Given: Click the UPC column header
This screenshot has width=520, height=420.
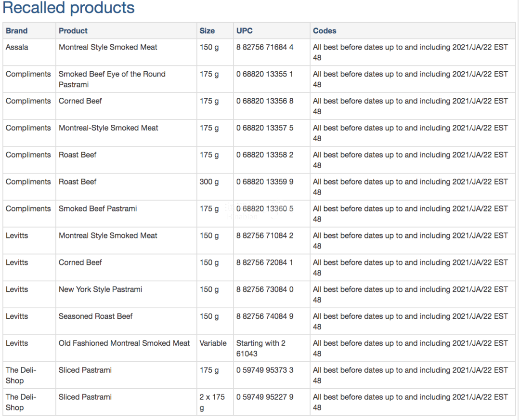Looking at the screenshot, I should pos(244,31).
